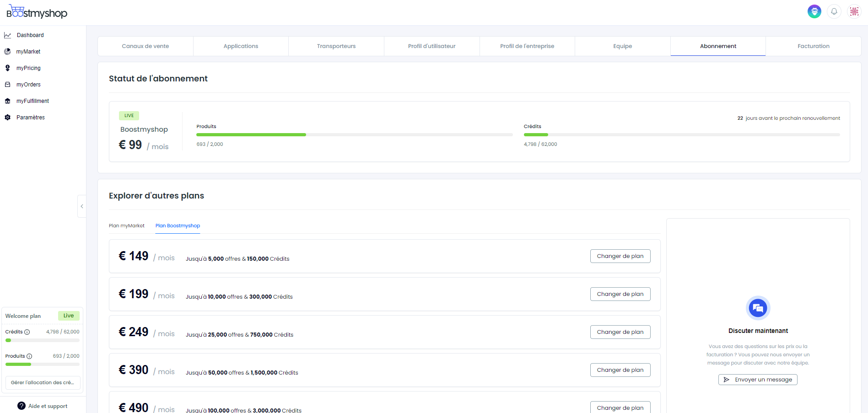
Task: Click the '22 jours avant le prochain renouvellement' text
Action: click(789, 118)
